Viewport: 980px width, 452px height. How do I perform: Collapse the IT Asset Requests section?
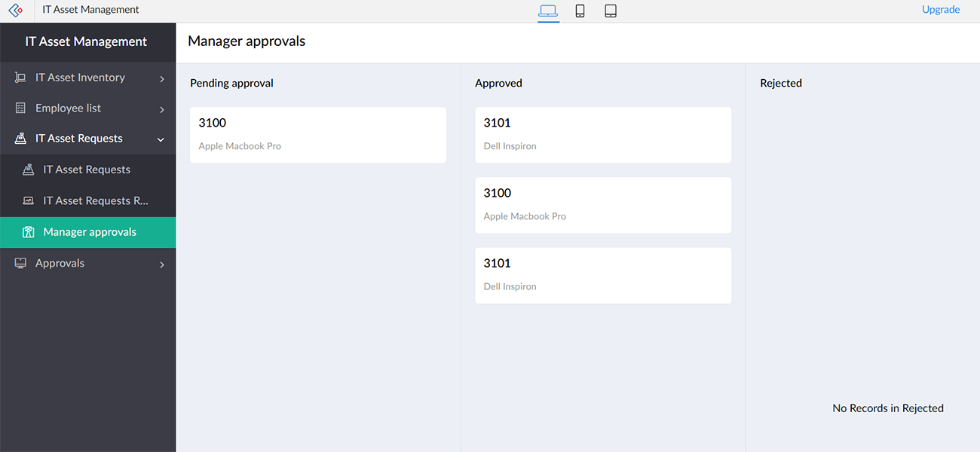tap(161, 139)
